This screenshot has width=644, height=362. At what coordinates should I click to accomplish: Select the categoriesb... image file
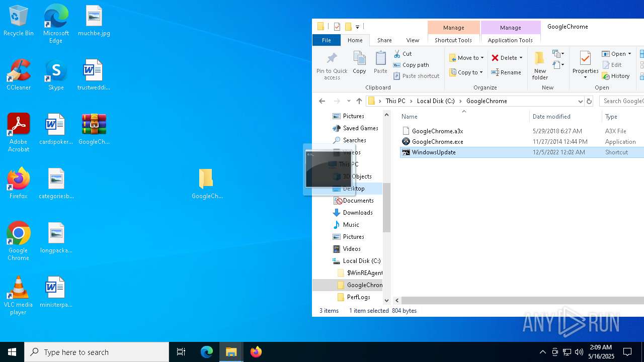pos(56,184)
